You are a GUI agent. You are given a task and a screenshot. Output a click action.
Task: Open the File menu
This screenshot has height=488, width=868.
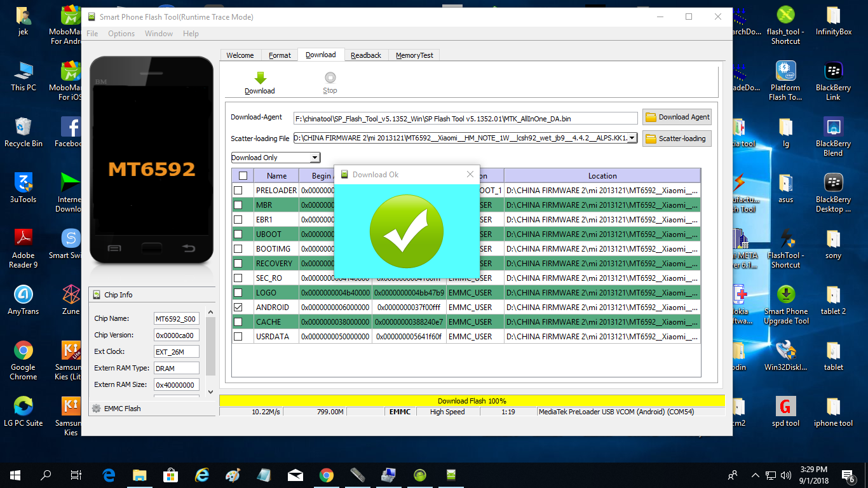pyautogui.click(x=92, y=34)
